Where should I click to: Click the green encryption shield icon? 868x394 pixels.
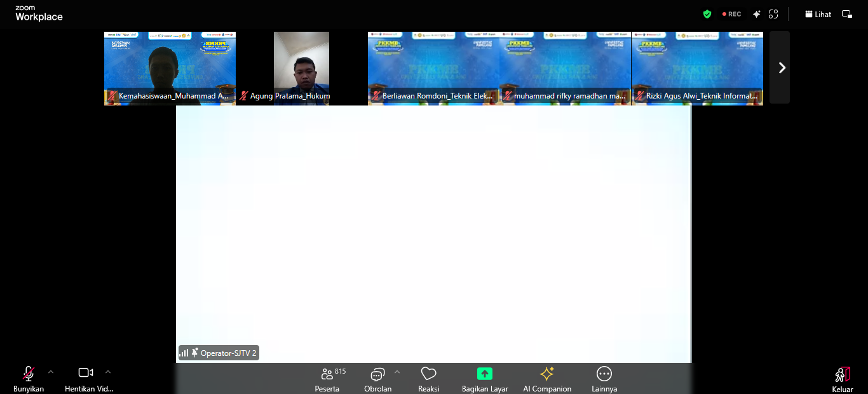pyautogui.click(x=707, y=14)
